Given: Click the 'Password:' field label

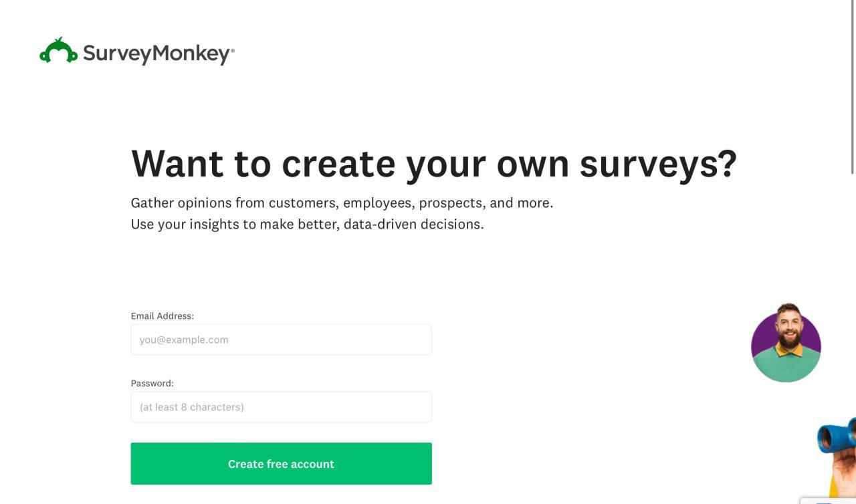Looking at the screenshot, I should pyautogui.click(x=152, y=384).
